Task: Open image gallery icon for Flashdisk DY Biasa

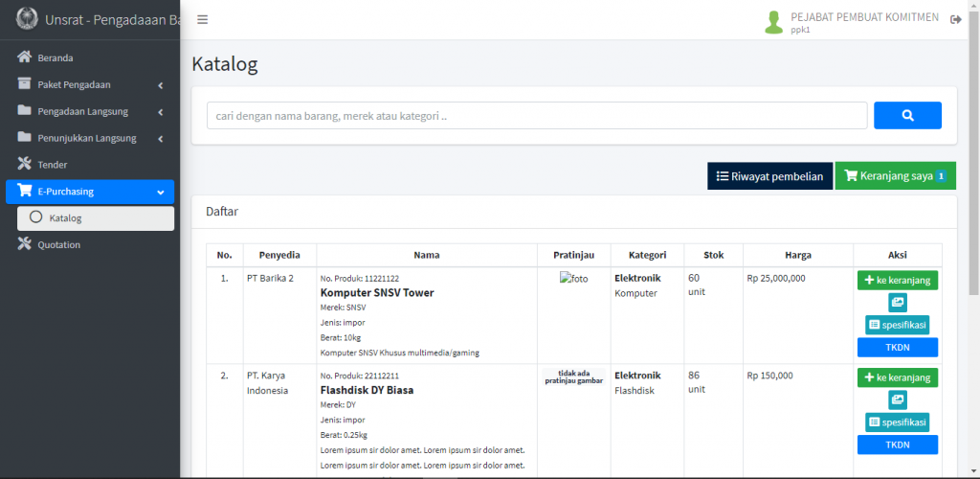Action: [897, 399]
